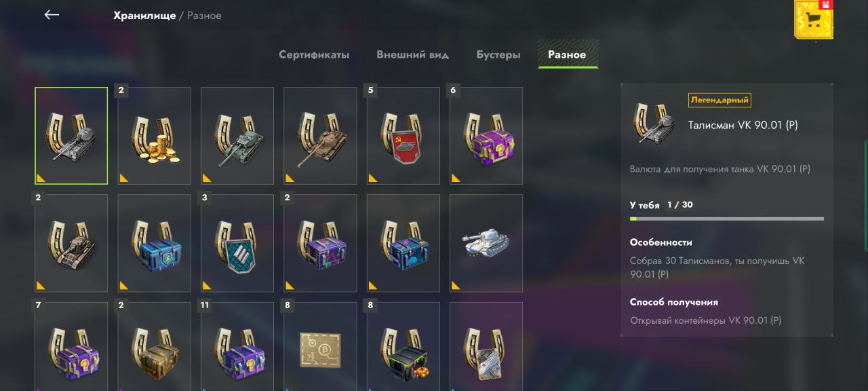This screenshot has height=391, width=868.
Task: Open the Бустеры tab
Action: click(498, 55)
